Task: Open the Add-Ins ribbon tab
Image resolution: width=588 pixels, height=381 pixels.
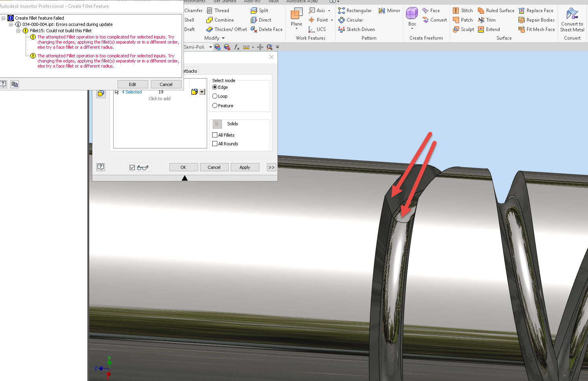Action: (x=252, y=2)
